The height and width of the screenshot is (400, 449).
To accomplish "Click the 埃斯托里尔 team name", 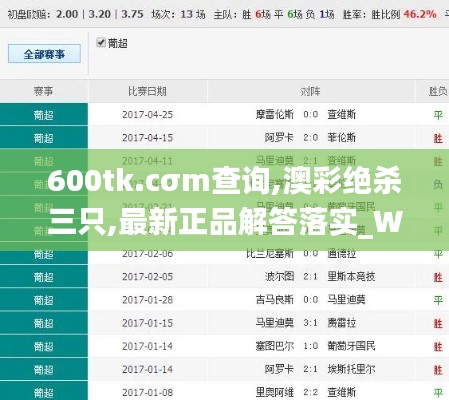I will (351, 369).
